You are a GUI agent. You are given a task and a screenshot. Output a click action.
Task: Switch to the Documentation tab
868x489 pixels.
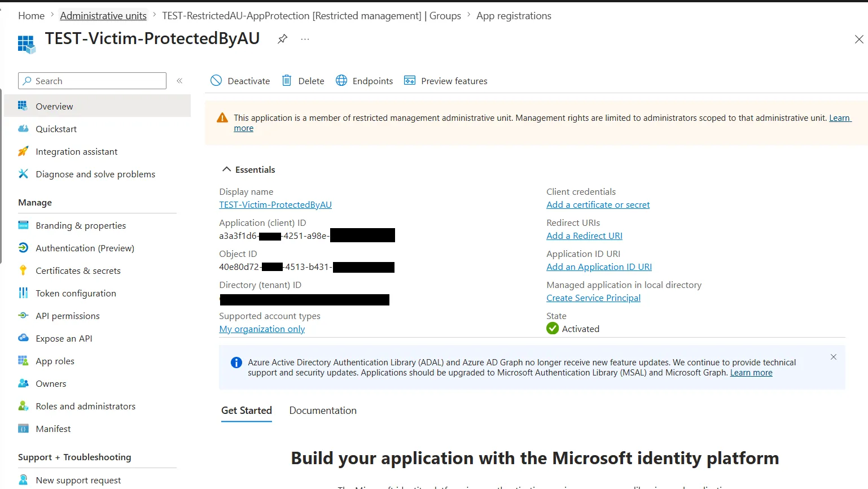click(x=323, y=411)
